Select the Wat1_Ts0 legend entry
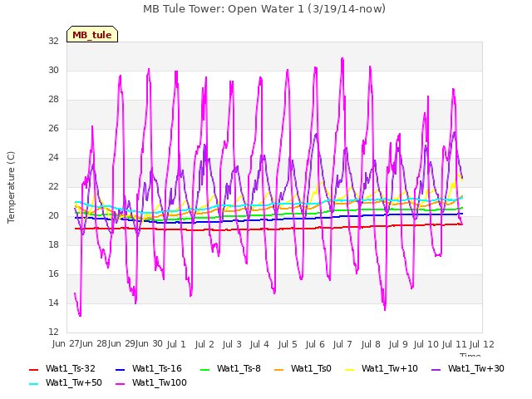This screenshot has height=399, width=532. 303,368
